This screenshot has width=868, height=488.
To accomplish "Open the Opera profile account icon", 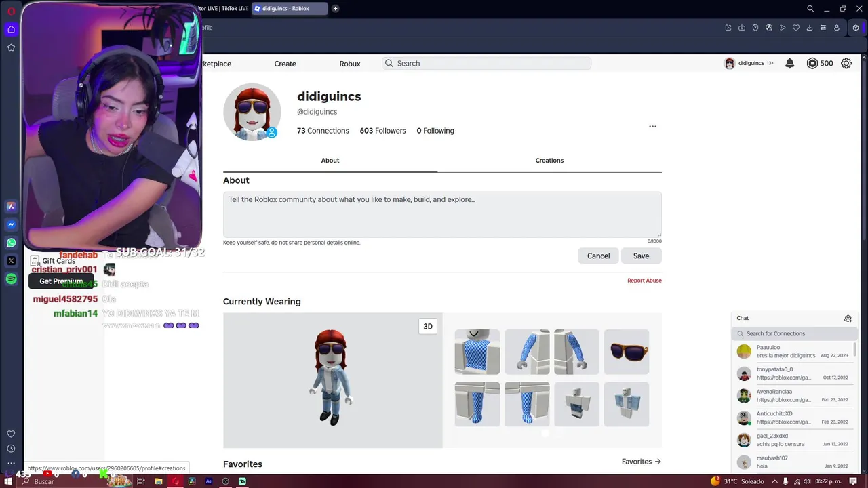I will [x=837, y=28].
